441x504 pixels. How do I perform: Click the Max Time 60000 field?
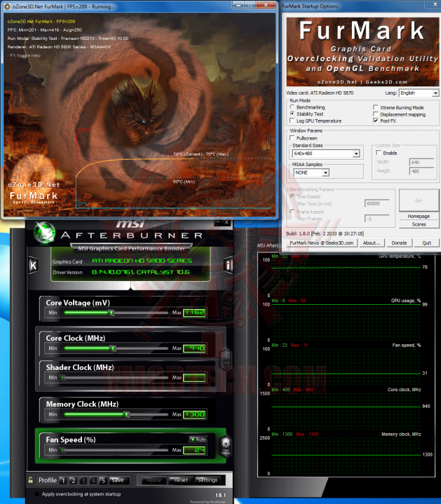click(377, 203)
